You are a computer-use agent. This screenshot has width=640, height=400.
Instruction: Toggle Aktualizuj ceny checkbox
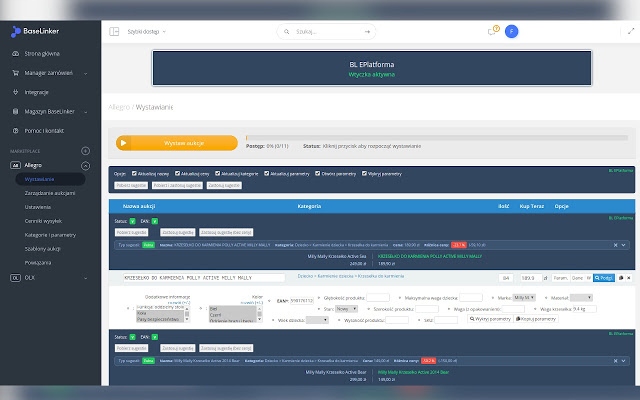[177, 173]
